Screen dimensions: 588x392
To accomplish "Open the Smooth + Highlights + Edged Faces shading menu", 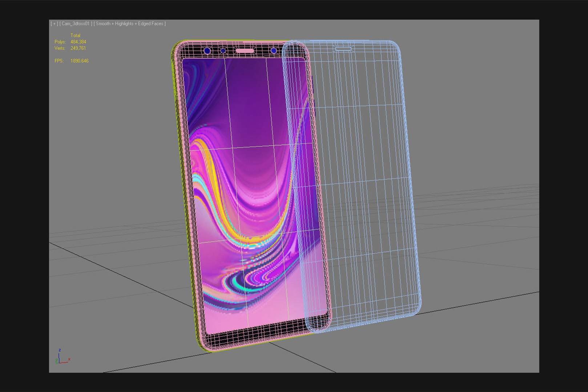I will pos(130,24).
